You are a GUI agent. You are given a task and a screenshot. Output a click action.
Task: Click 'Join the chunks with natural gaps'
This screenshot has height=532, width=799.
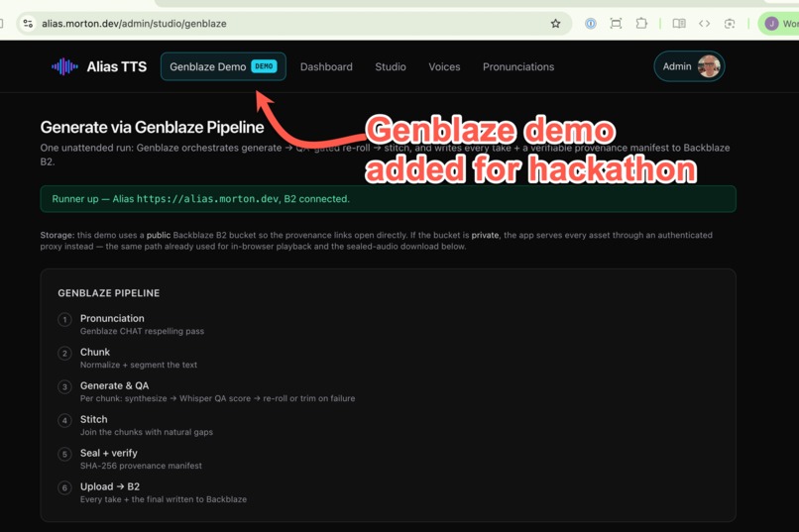tap(147, 432)
